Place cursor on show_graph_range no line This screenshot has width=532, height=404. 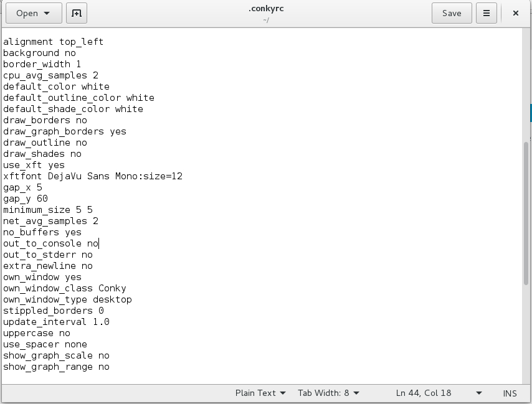pos(56,367)
